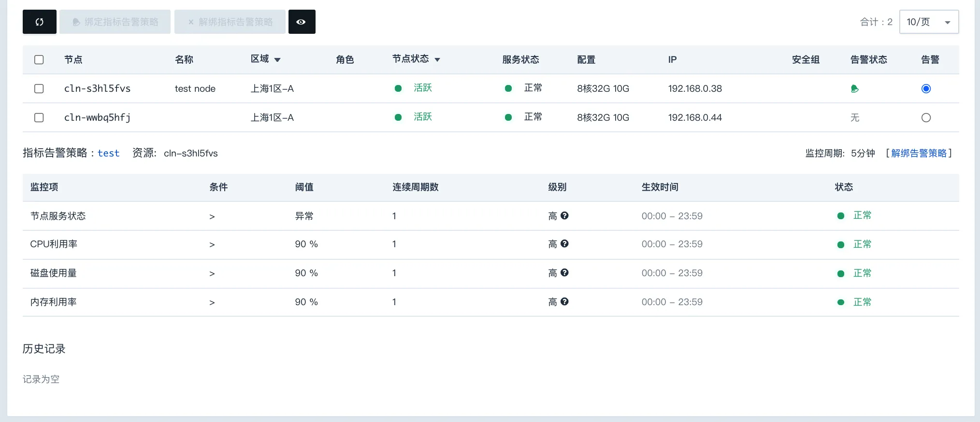980x422 pixels.
Task: Click the refresh icon button
Action: click(40, 22)
